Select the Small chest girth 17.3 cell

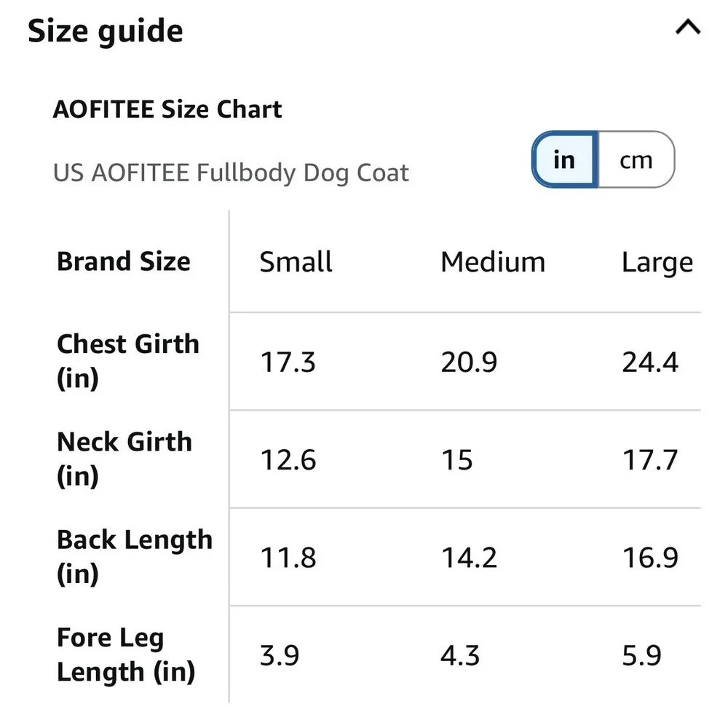pyautogui.click(x=288, y=362)
